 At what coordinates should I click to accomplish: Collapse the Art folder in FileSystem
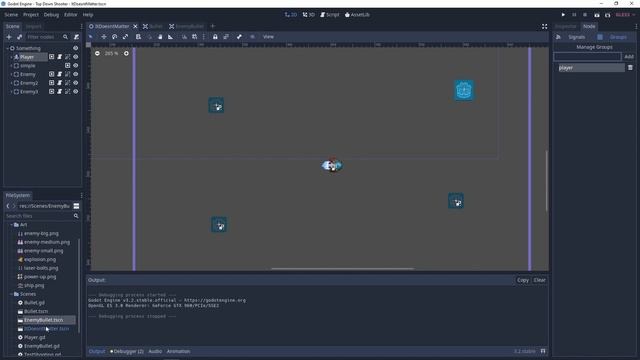point(11,225)
